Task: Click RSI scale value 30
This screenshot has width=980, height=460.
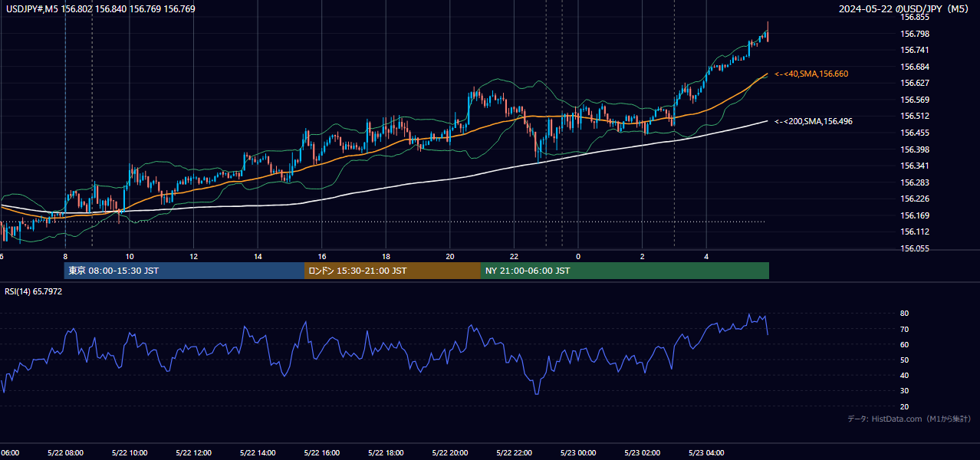Action: tap(905, 391)
